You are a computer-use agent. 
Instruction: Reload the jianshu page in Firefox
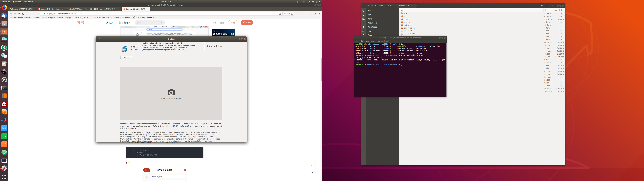pos(19,13)
